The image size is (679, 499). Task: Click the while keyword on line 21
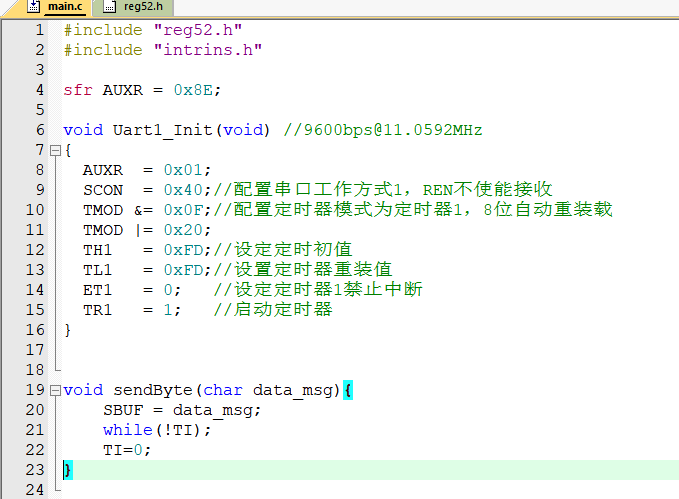coord(128,430)
